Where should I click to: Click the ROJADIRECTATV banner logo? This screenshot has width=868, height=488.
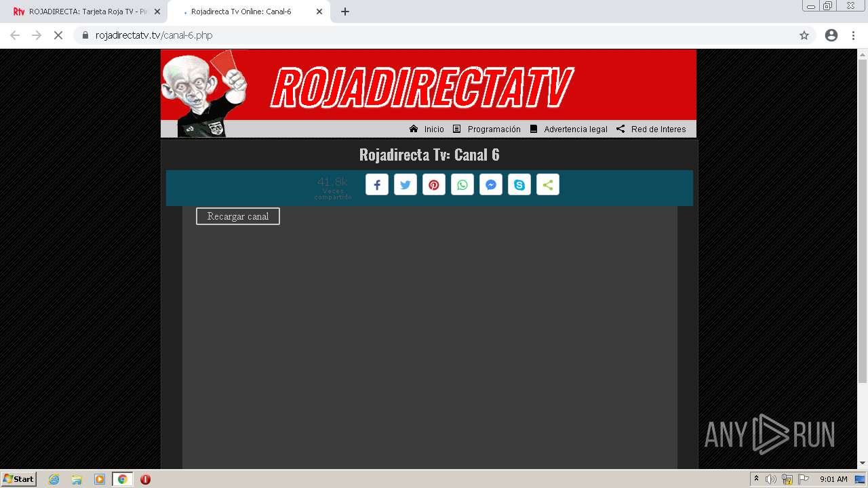tap(422, 87)
